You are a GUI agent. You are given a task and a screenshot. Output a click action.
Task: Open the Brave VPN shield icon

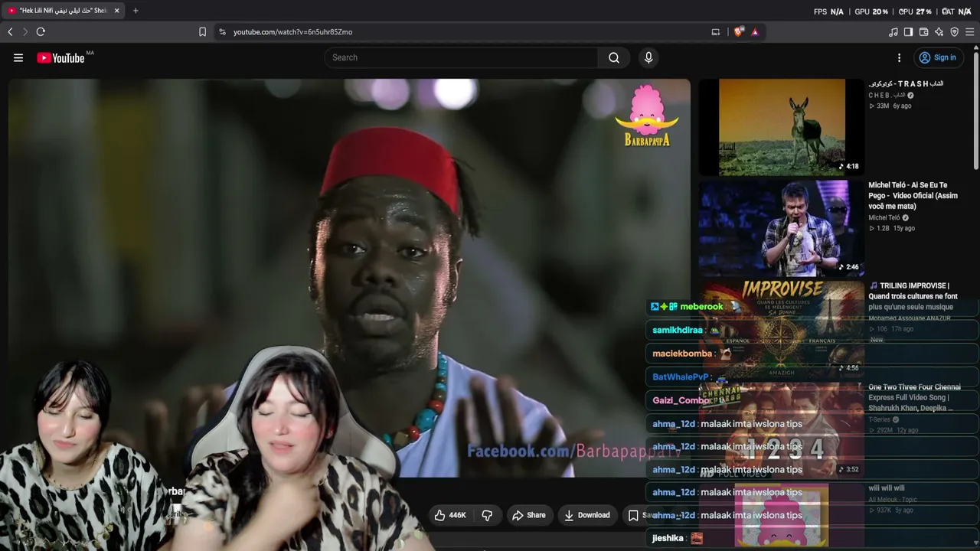pos(954,31)
